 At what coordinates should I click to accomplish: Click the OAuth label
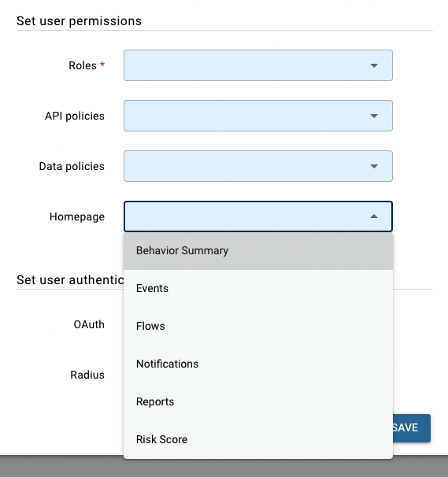pos(89,324)
